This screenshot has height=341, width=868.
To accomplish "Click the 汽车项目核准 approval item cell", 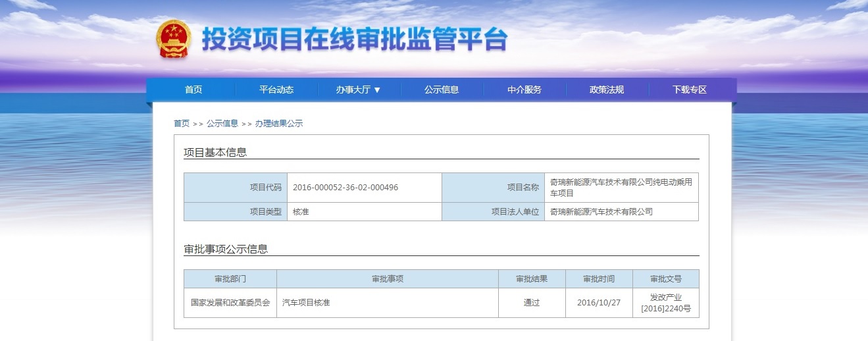I will tap(306, 303).
